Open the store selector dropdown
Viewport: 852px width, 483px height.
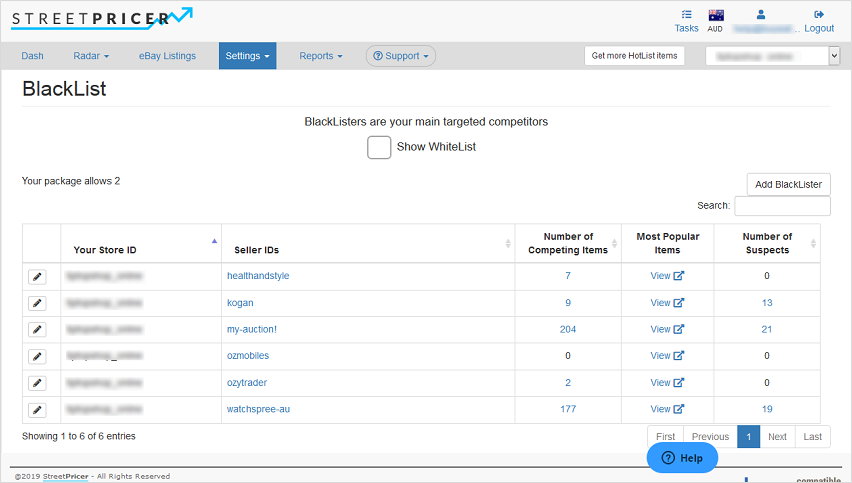[772, 57]
